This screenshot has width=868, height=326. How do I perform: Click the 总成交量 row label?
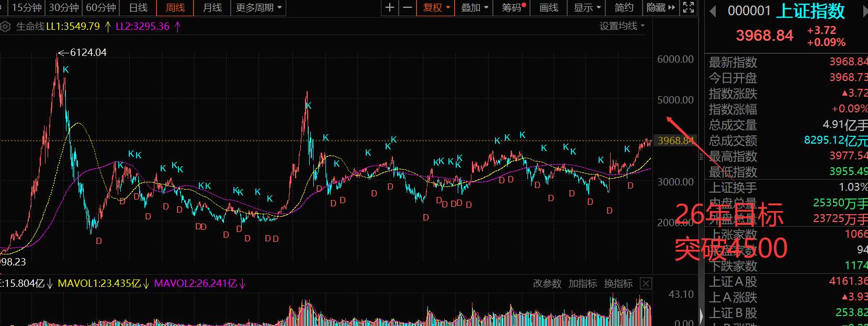click(x=732, y=125)
